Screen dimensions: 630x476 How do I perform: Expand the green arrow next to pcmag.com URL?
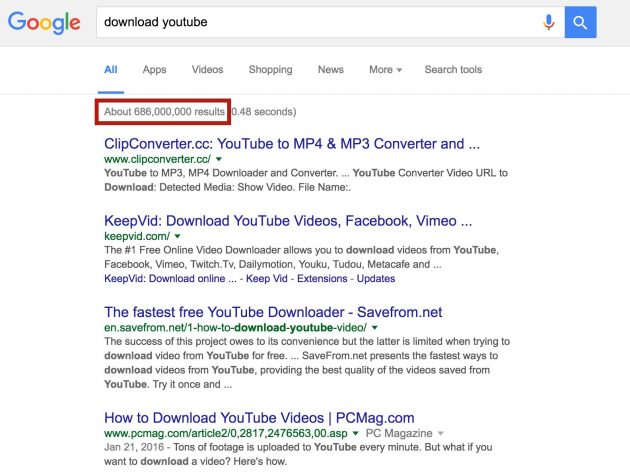tap(355, 433)
